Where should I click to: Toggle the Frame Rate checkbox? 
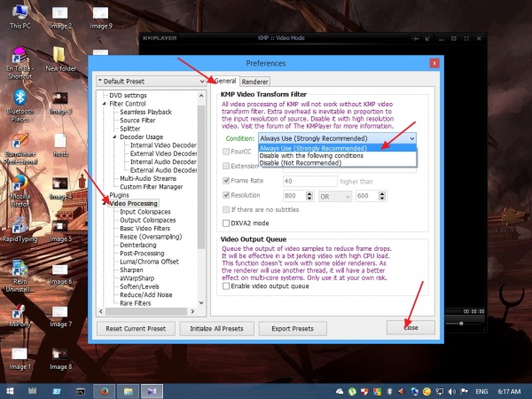[225, 180]
